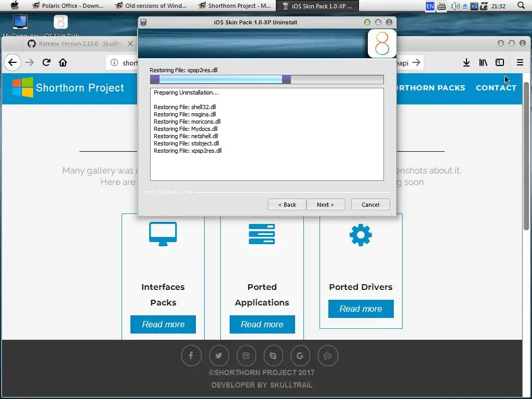This screenshot has width=532, height=399.
Task: Read more under Ported Applications
Action: pyautogui.click(x=262, y=324)
